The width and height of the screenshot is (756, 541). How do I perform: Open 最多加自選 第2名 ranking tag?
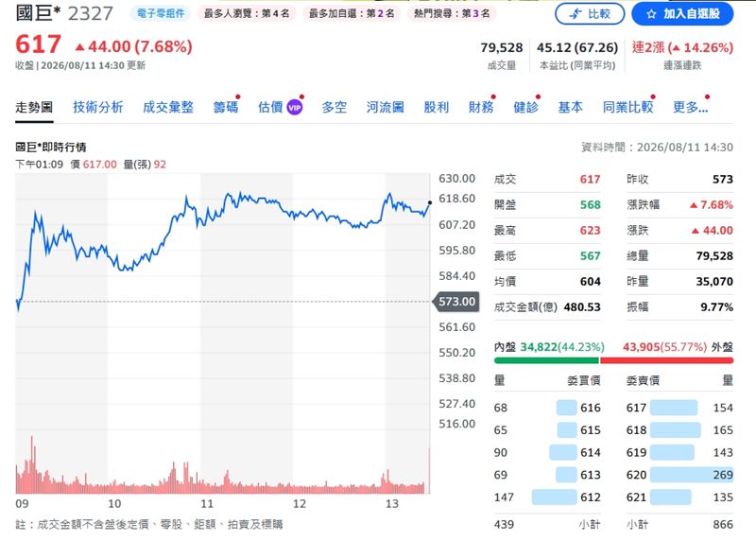click(352, 13)
